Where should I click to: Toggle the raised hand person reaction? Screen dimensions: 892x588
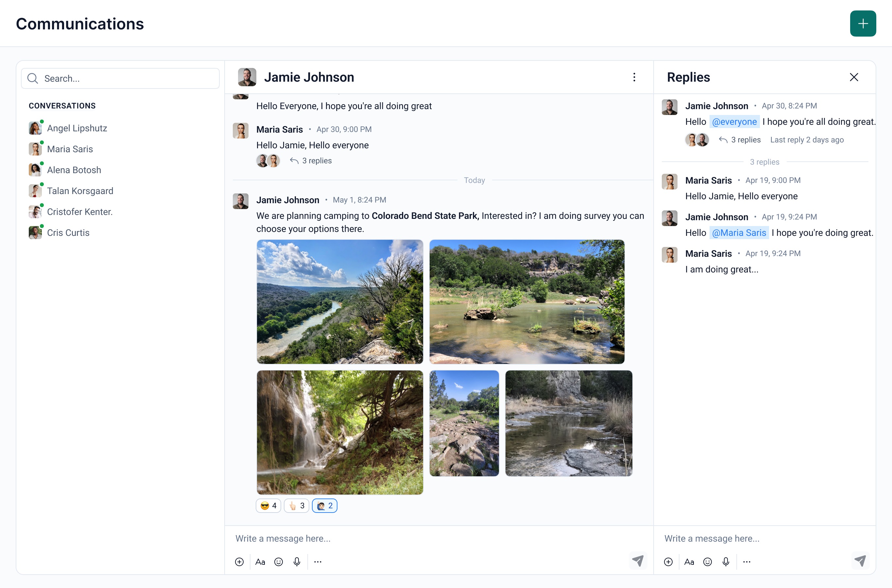tap(325, 505)
